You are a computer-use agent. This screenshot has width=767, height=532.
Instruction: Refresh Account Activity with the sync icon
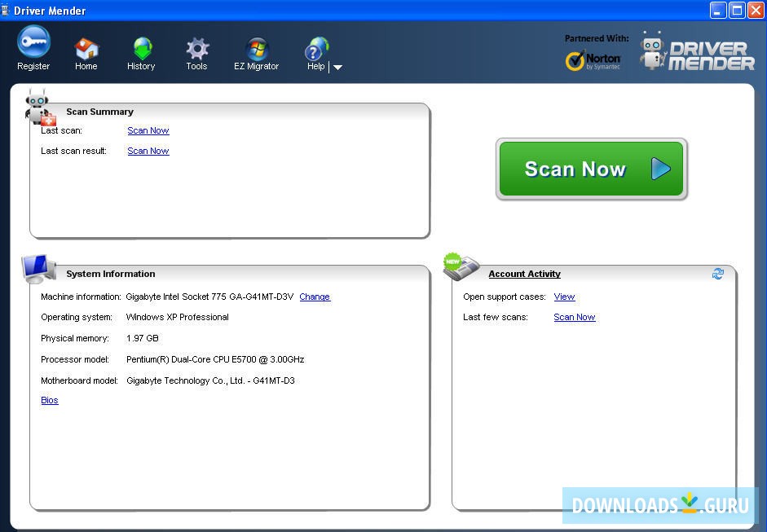coord(717,275)
